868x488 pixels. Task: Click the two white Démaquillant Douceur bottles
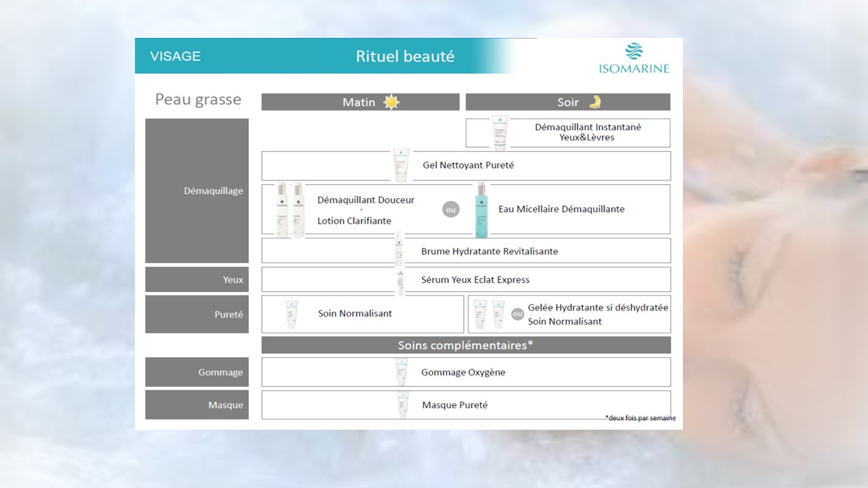pos(290,209)
